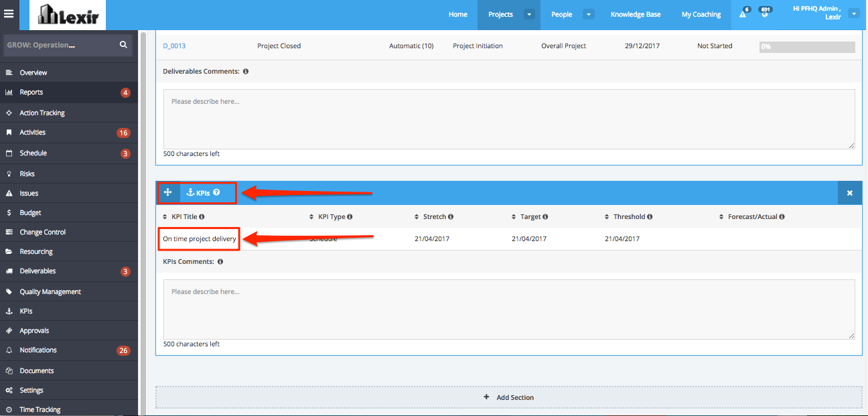Click info icon beside Threshold header
868x416 pixels.
click(650, 217)
